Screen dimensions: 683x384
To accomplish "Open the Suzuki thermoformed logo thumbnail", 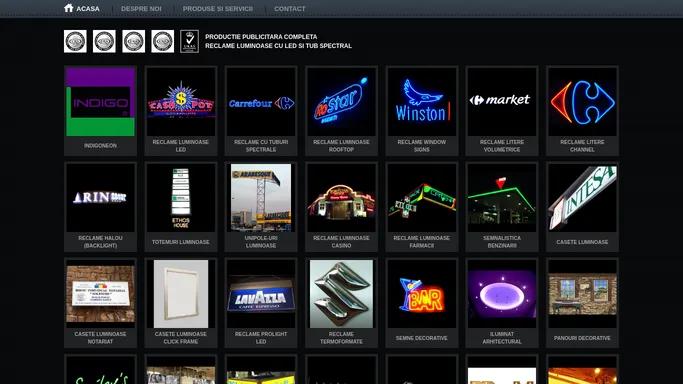I will [342, 294].
